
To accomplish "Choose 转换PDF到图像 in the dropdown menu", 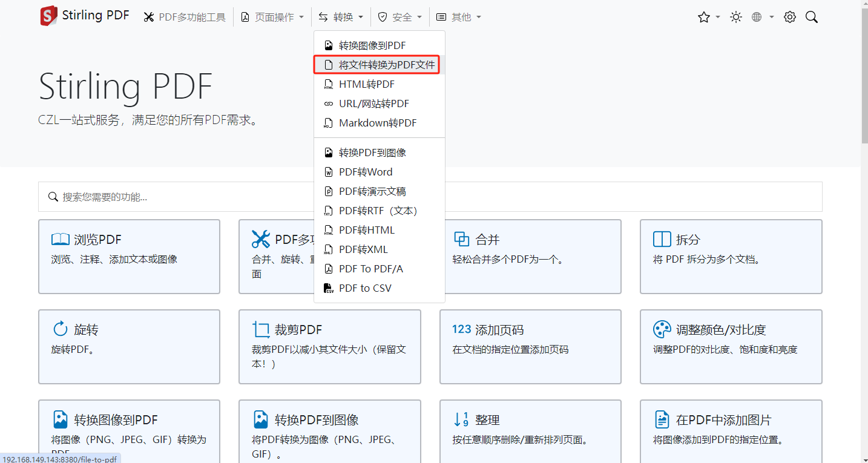I will tap(380, 153).
